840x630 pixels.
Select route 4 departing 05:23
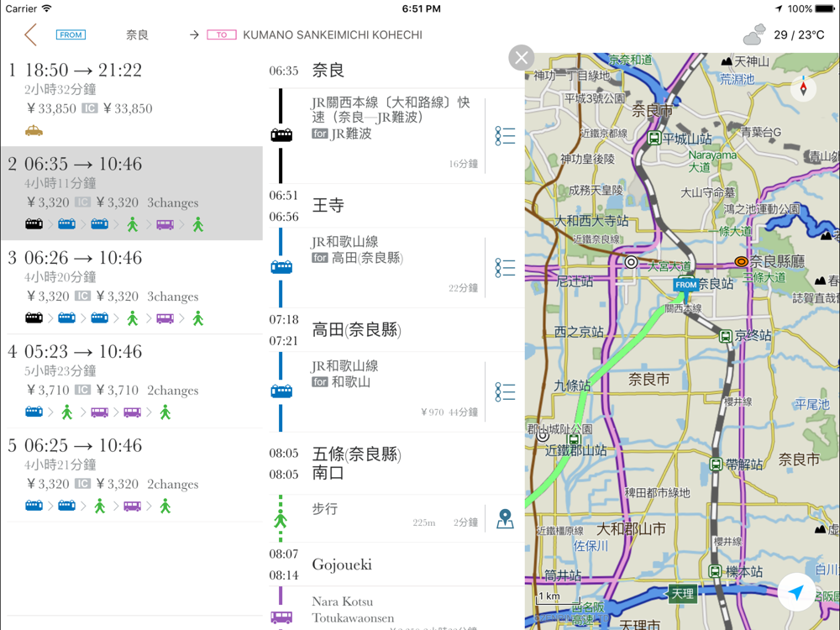(132, 381)
